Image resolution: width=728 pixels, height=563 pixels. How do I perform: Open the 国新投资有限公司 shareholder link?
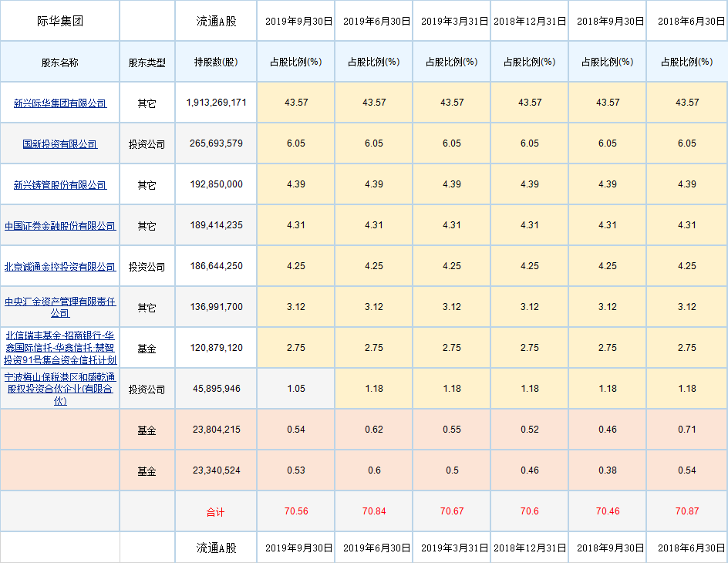60,144
